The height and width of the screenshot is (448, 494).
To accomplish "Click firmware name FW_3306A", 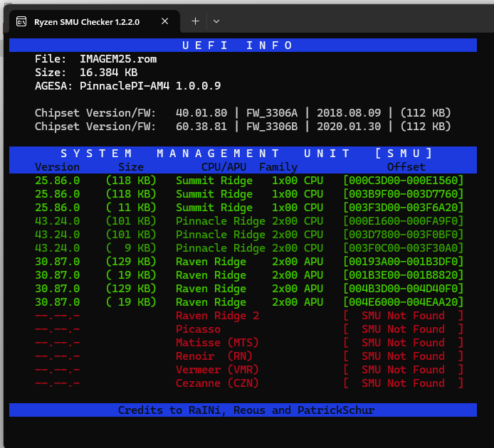I will (x=272, y=112).
